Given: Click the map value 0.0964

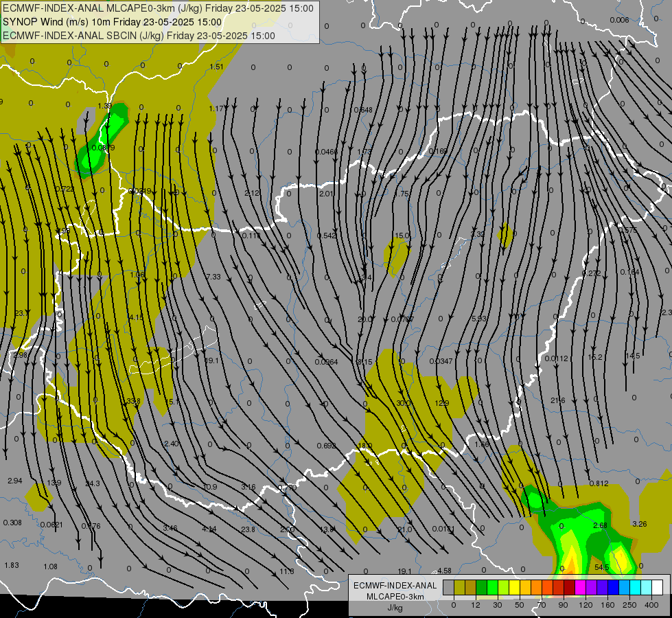Looking at the screenshot, I should [x=326, y=362].
